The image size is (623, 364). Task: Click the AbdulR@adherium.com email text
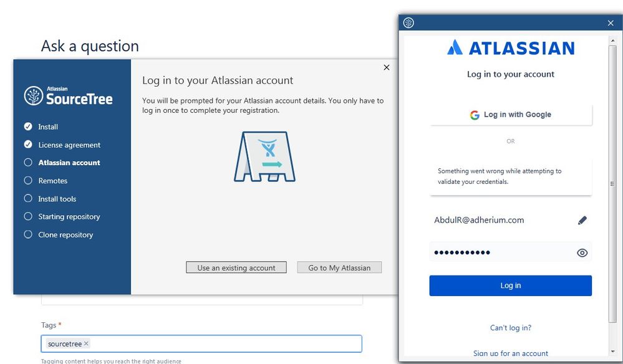(x=479, y=220)
